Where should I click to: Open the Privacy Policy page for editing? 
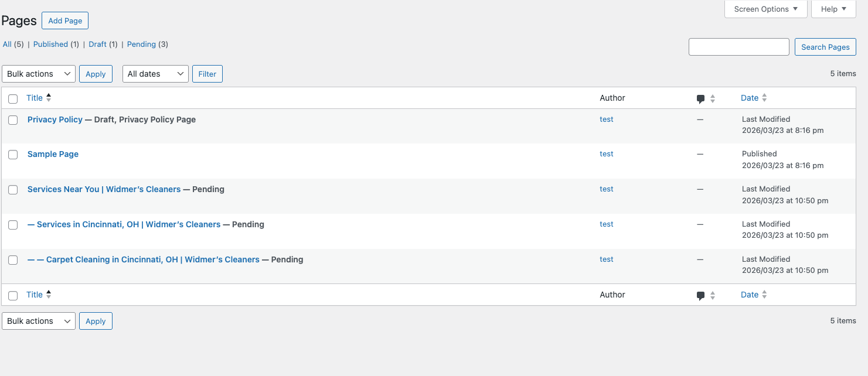(55, 119)
